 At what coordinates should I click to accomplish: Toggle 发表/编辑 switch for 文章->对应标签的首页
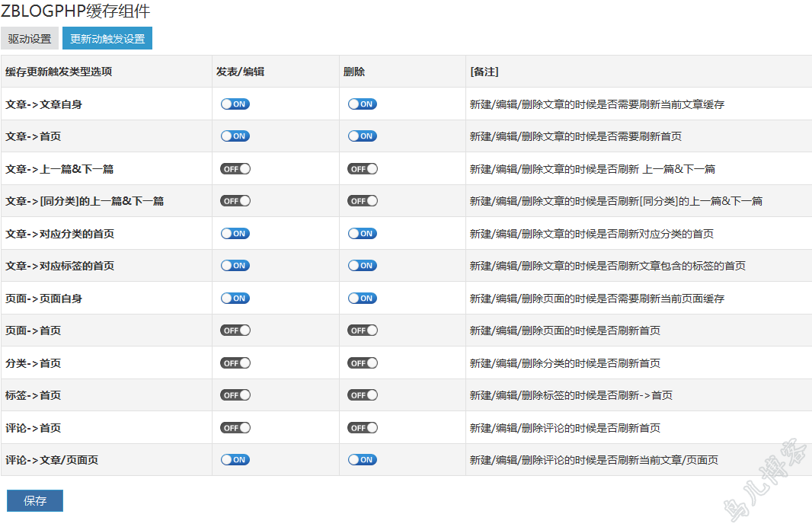point(235,266)
